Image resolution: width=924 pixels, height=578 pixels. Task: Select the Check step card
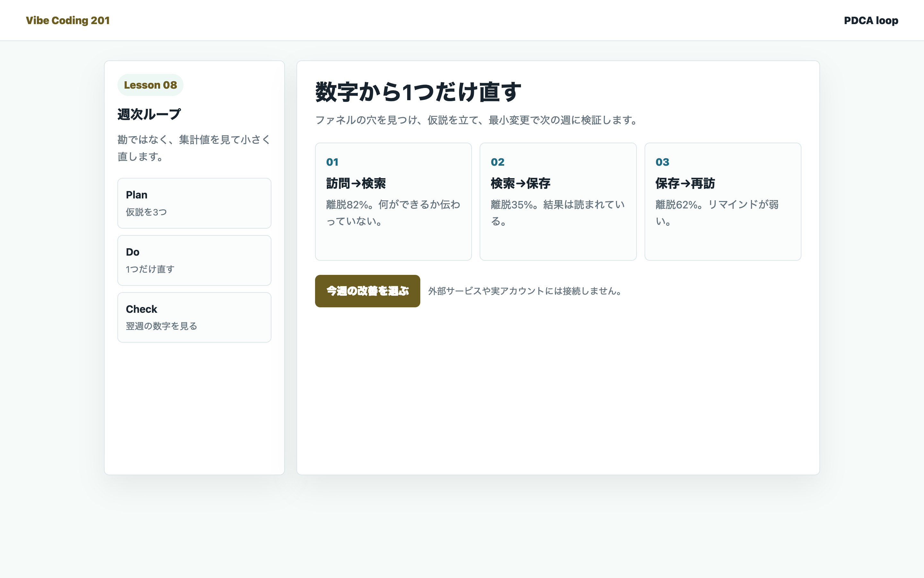[x=194, y=317]
